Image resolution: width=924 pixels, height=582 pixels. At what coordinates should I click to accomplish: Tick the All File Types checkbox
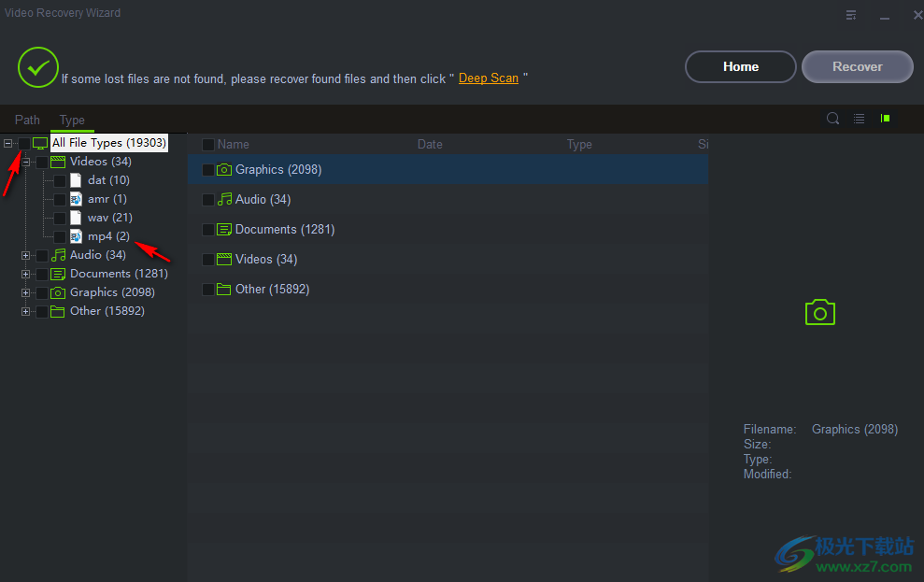(x=23, y=143)
